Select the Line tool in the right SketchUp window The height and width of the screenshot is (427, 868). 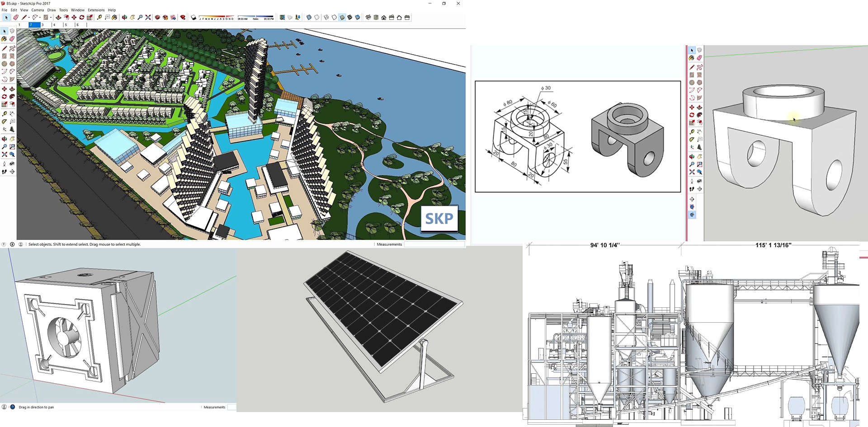pyautogui.click(x=691, y=66)
